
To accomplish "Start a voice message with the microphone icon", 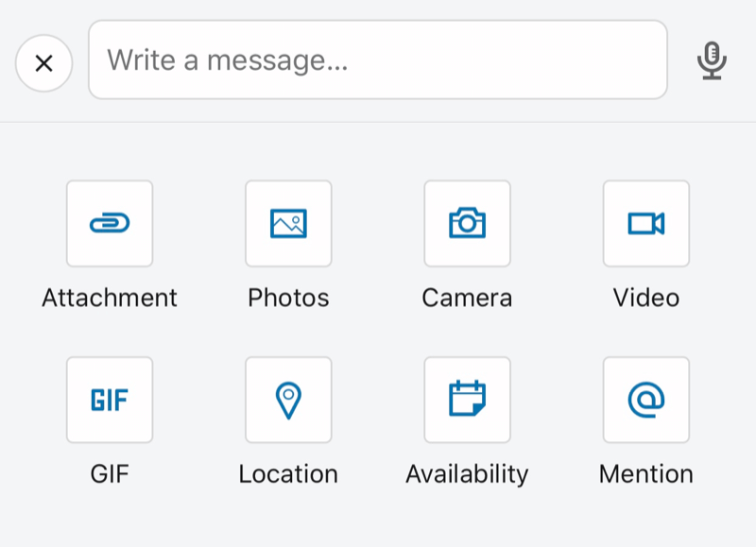I will (712, 60).
